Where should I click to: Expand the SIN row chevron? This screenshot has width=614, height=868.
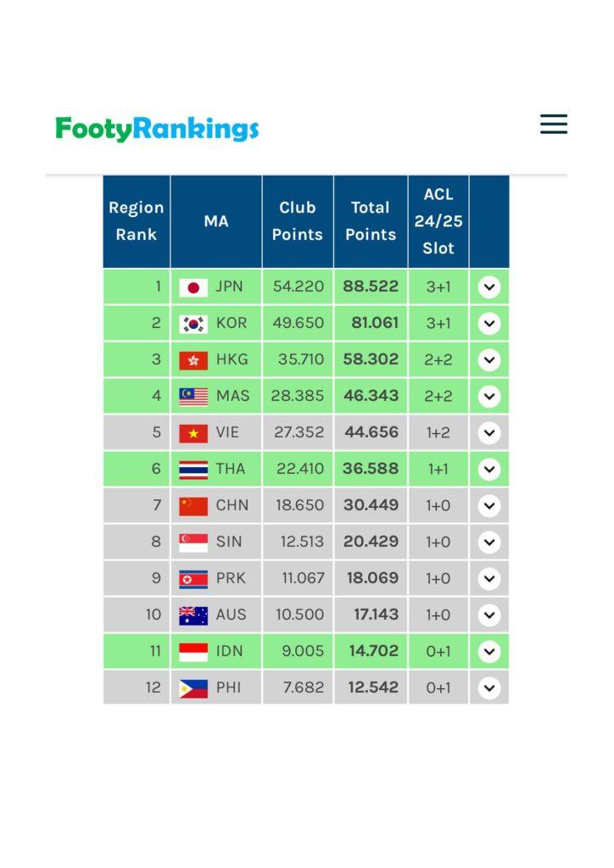pos(489,542)
